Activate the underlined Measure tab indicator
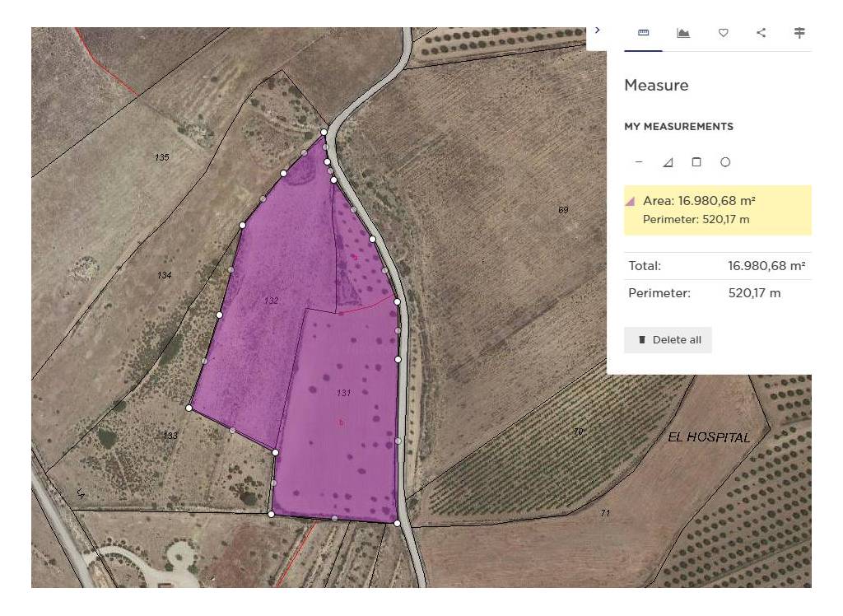This screenshot has height=616, width=843. [x=643, y=49]
